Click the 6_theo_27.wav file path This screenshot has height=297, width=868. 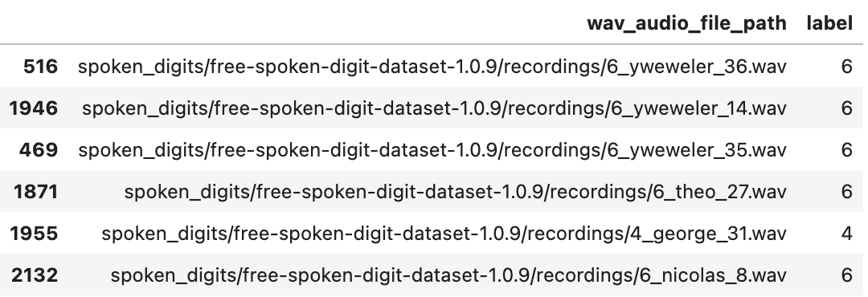point(455,192)
